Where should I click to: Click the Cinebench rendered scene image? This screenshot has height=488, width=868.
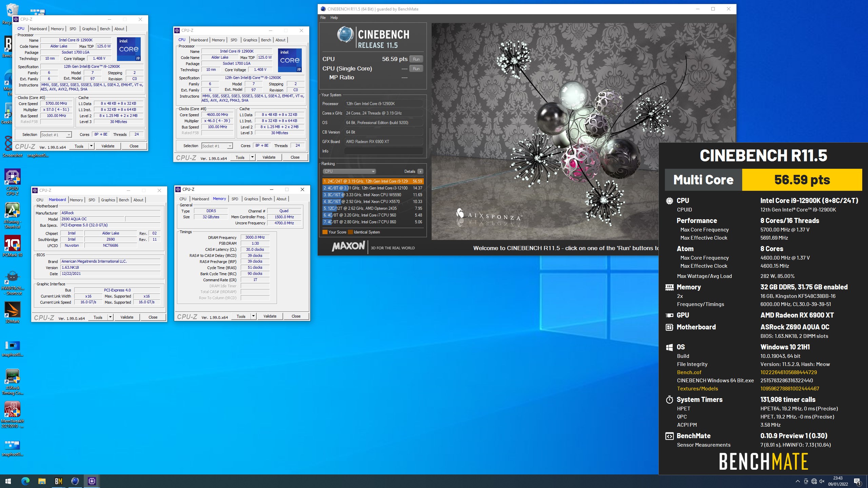[x=583, y=131]
